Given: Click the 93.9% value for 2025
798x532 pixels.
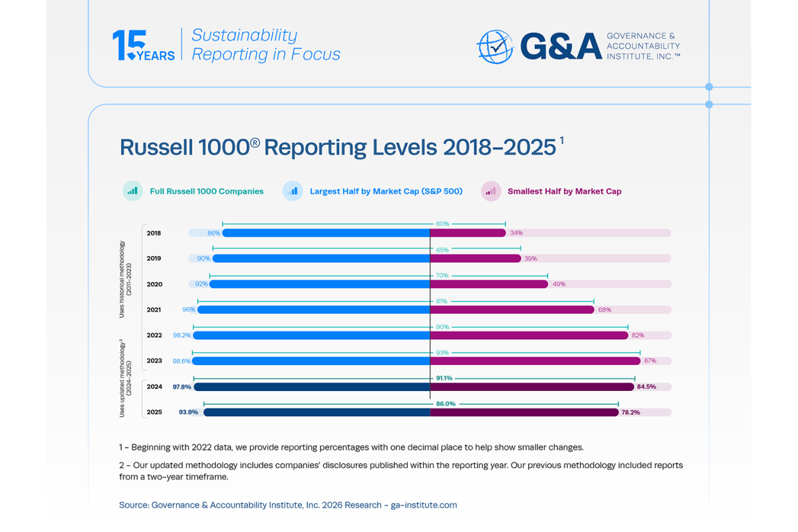Looking at the screenshot, I should coord(189,412).
